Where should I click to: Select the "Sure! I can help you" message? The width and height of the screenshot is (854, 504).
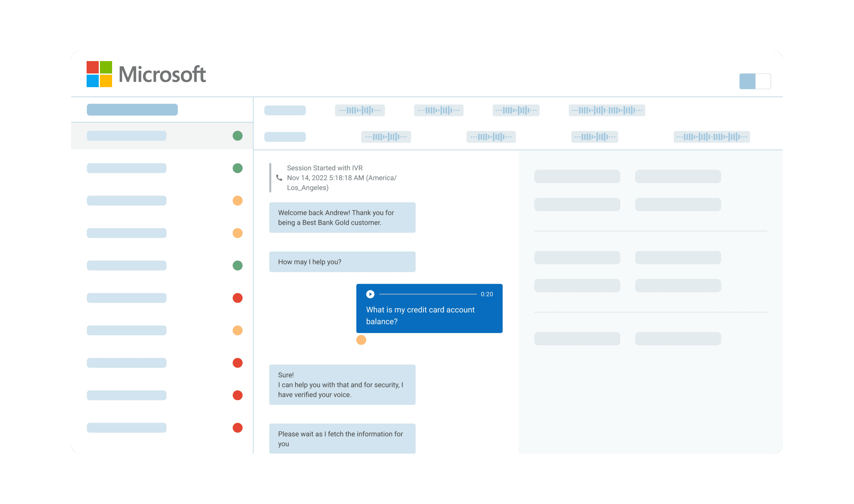(x=342, y=385)
